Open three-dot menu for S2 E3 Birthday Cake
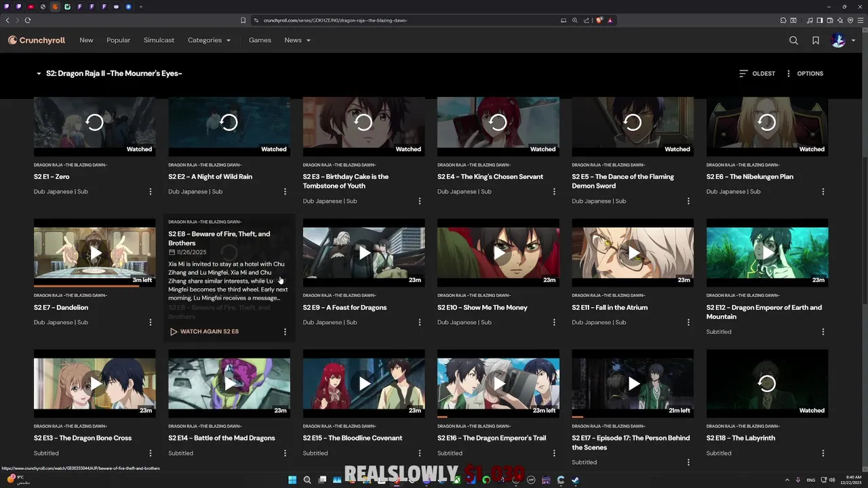 [x=420, y=201]
